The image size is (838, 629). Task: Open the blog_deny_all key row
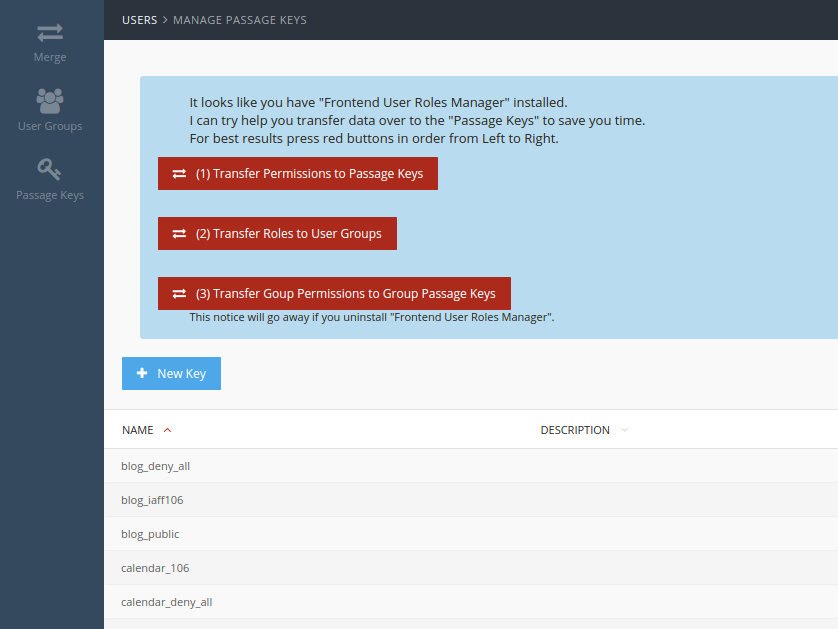(471, 466)
